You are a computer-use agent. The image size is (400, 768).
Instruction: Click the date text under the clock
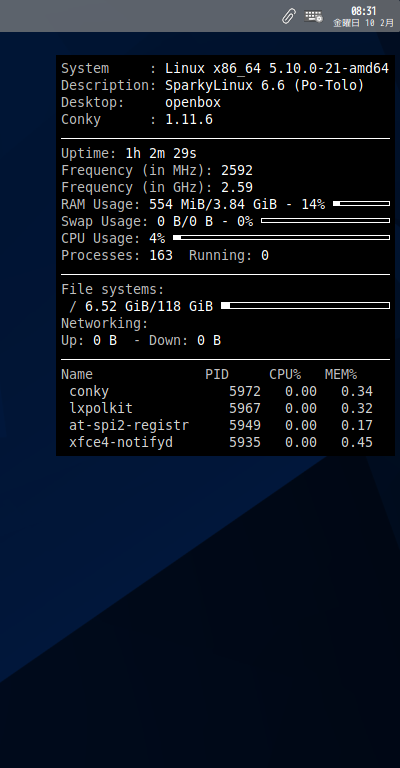click(363, 23)
